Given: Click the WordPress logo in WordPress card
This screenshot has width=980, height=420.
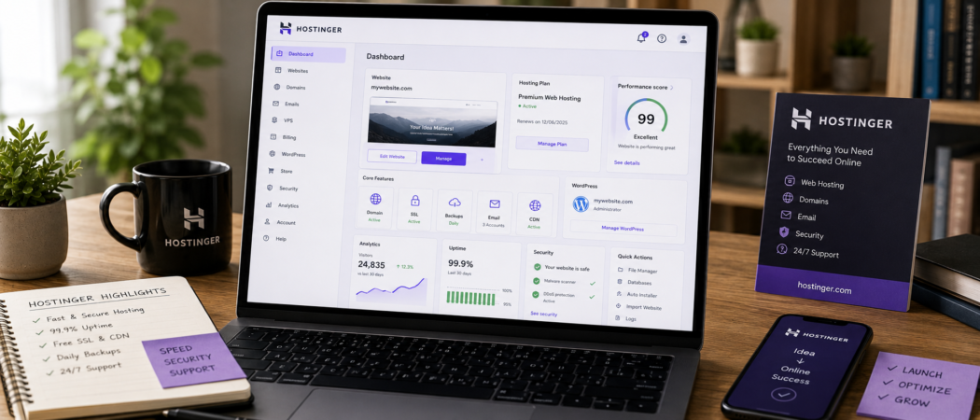Looking at the screenshot, I should [x=581, y=203].
